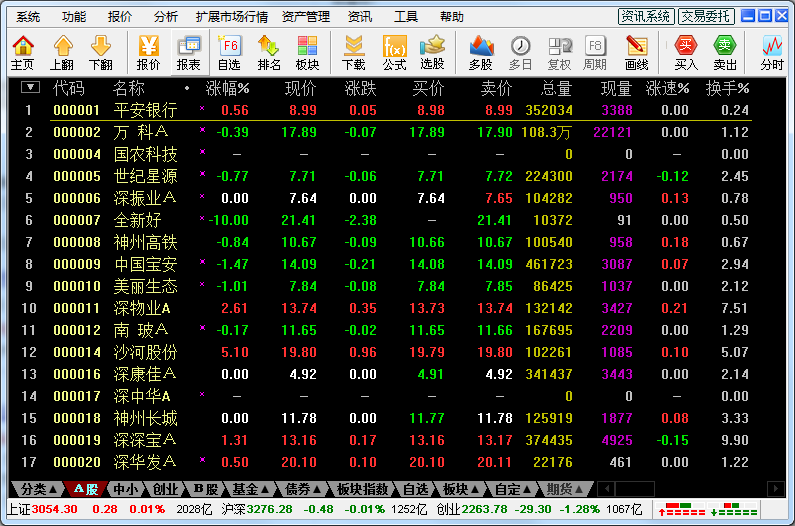This screenshot has height=526, width=795.
Task: Expand the 基金 fund tab menu
Action: coord(250,489)
